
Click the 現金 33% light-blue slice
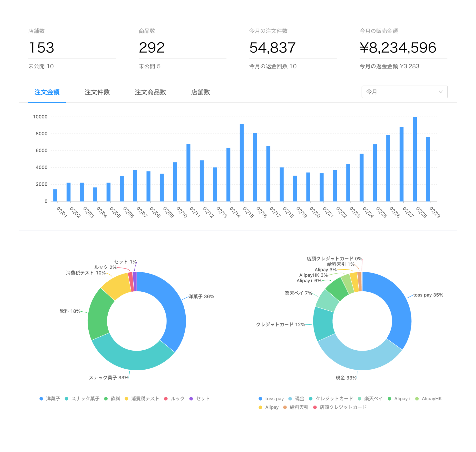tap(358, 360)
